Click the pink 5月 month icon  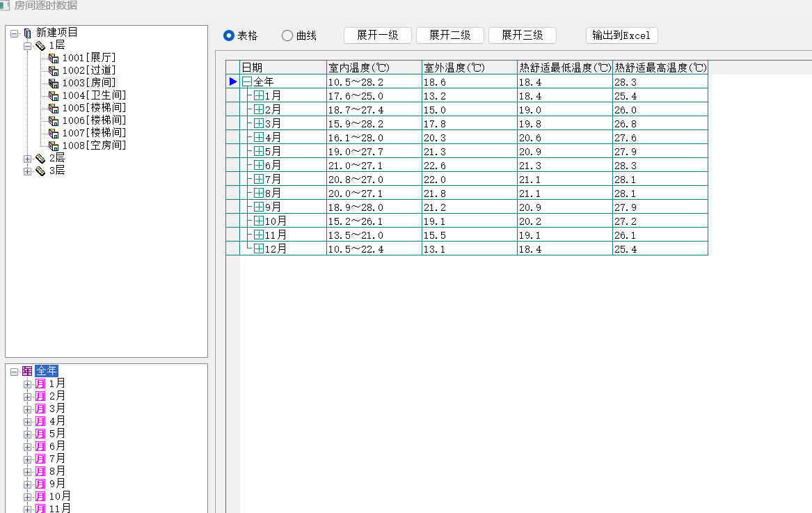click(40, 434)
